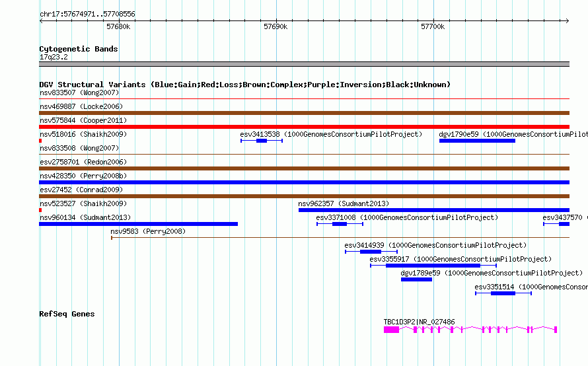Click the nsv833508 (Wong2007) label

tap(79, 148)
